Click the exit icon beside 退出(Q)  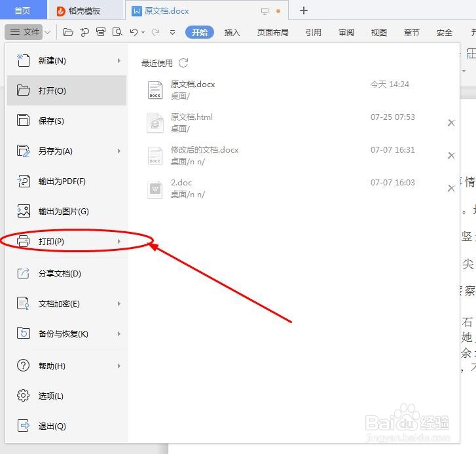click(x=24, y=425)
